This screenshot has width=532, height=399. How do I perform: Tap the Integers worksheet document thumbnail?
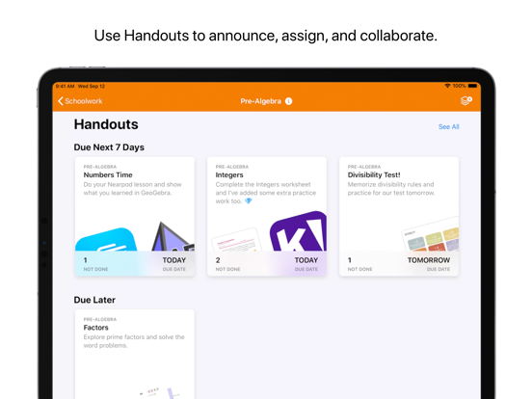click(x=236, y=240)
